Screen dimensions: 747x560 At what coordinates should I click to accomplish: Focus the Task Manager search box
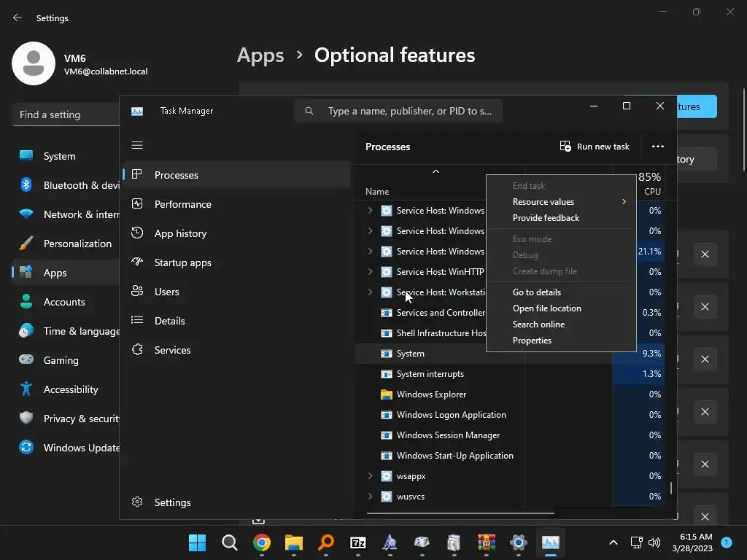(x=398, y=111)
